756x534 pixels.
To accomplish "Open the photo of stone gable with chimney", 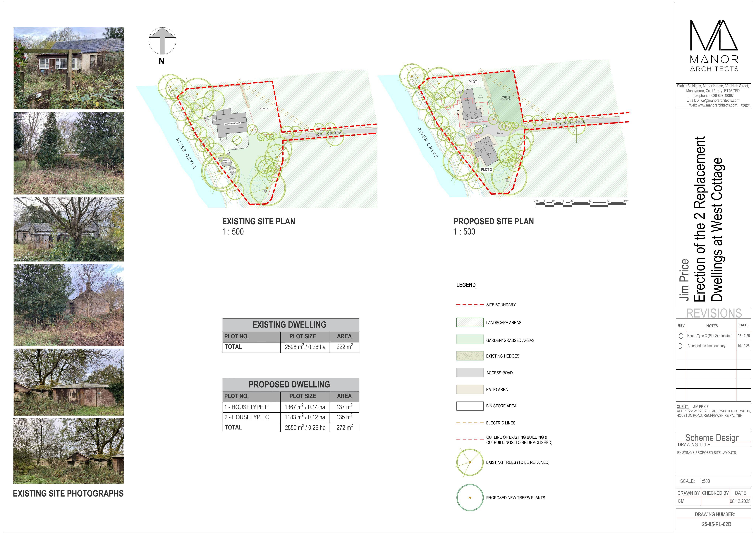I will point(69,305).
